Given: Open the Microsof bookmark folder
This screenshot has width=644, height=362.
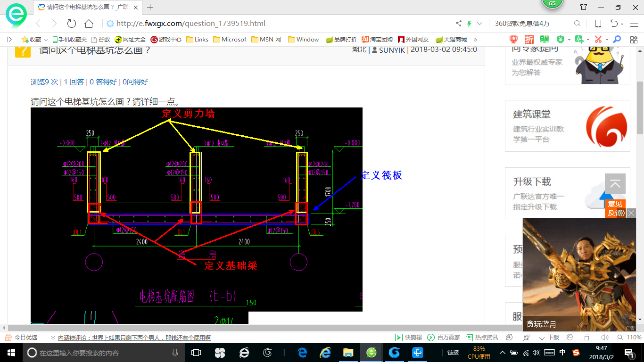Looking at the screenshot, I should [x=230, y=40].
